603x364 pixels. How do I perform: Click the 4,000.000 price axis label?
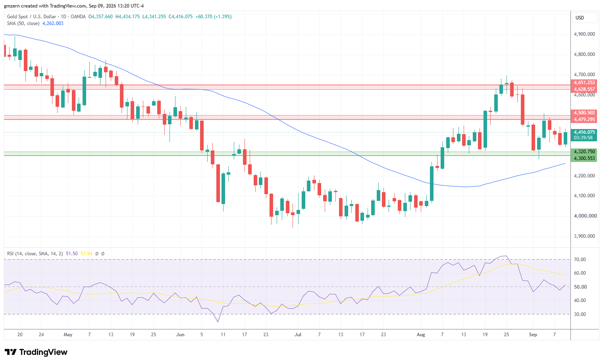pos(585,216)
